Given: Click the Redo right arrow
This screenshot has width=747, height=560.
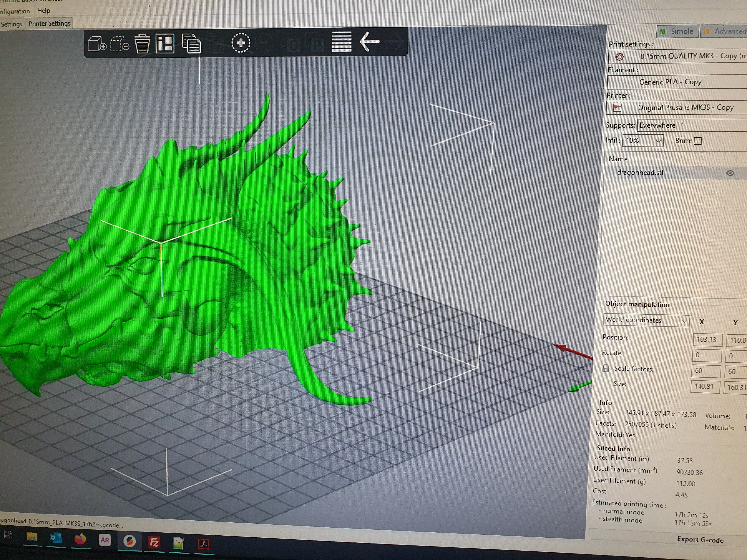Looking at the screenshot, I should (394, 41).
